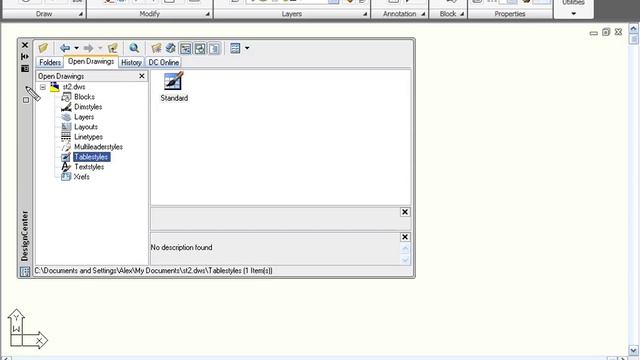640x360 pixels.
Task: Click the DesignCenter status path text
Action: click(x=153, y=271)
